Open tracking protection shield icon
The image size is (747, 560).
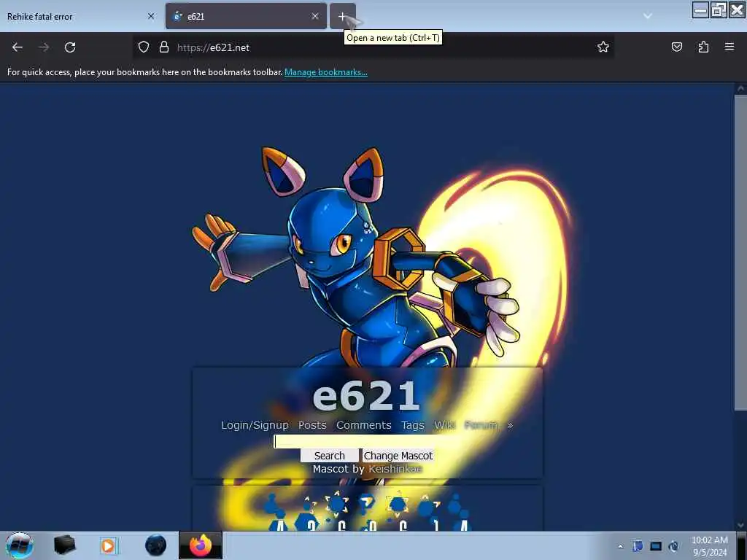[144, 47]
